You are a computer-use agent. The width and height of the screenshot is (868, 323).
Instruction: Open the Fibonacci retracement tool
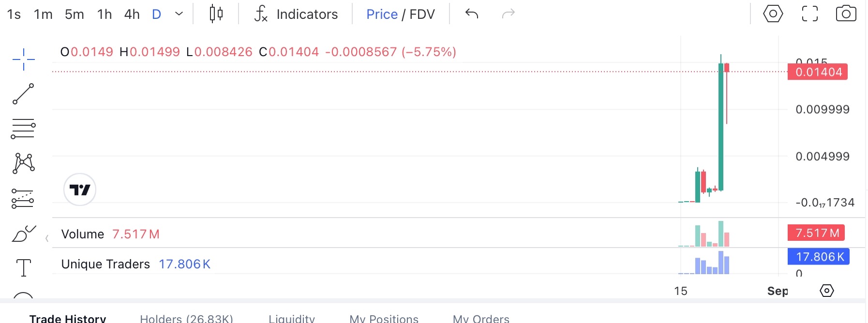pyautogui.click(x=23, y=129)
